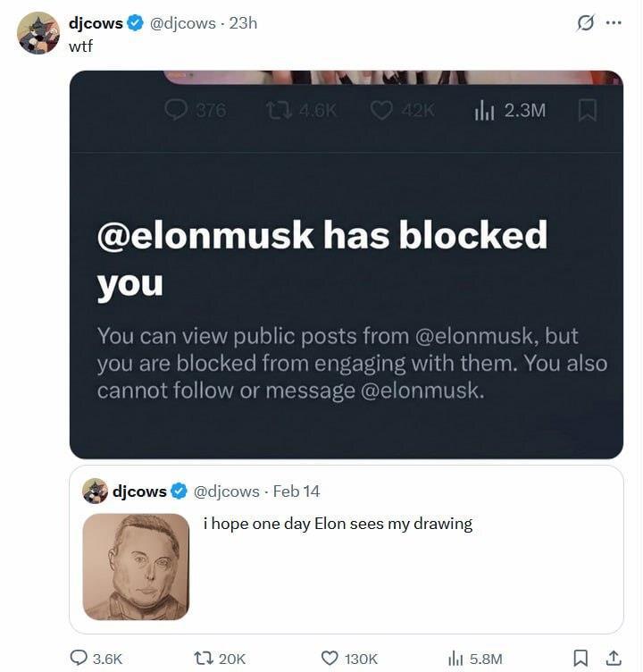Click the Grok icon beside the ellipsis
This screenshot has width=643, height=672.
point(585,24)
